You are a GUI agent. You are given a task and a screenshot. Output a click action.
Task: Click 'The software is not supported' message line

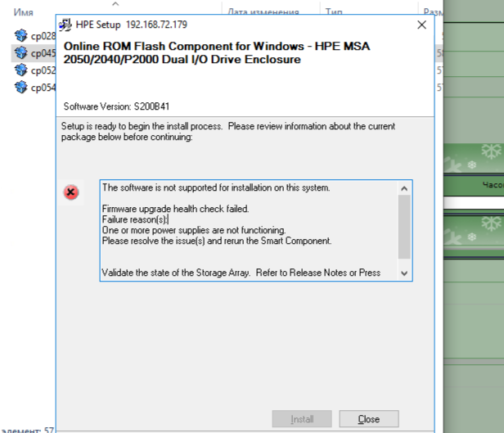(x=216, y=187)
